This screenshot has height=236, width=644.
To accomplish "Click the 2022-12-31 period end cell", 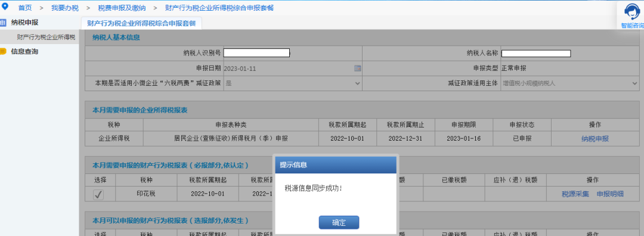I will point(405,138).
